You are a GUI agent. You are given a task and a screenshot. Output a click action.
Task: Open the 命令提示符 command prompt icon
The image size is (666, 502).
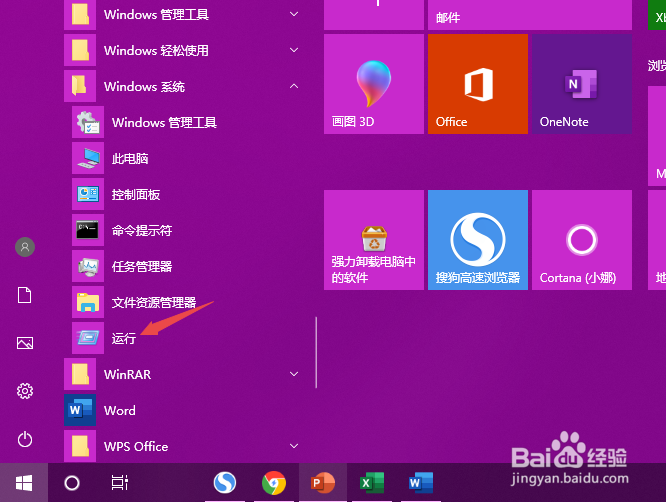[x=88, y=230]
